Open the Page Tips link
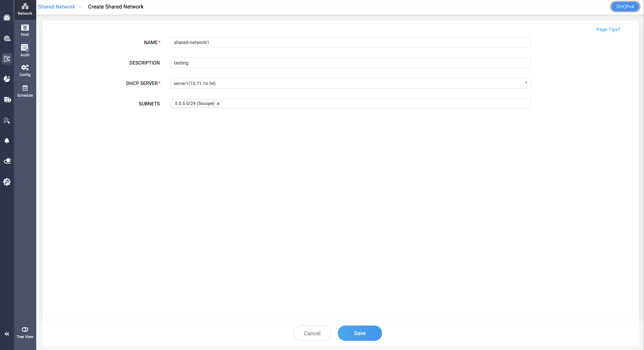Image resolution: width=644 pixels, height=350 pixels. point(608,30)
